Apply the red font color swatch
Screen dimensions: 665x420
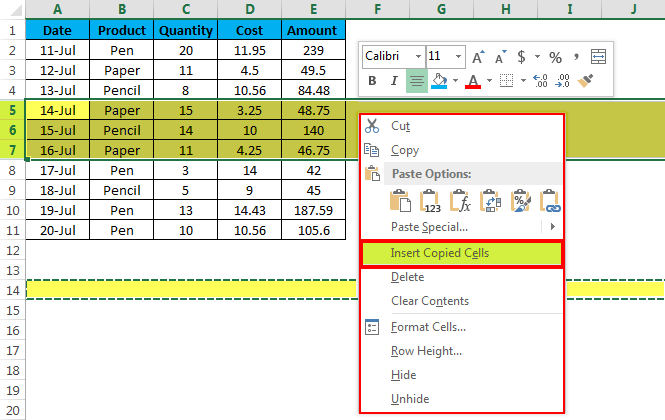coord(473,81)
